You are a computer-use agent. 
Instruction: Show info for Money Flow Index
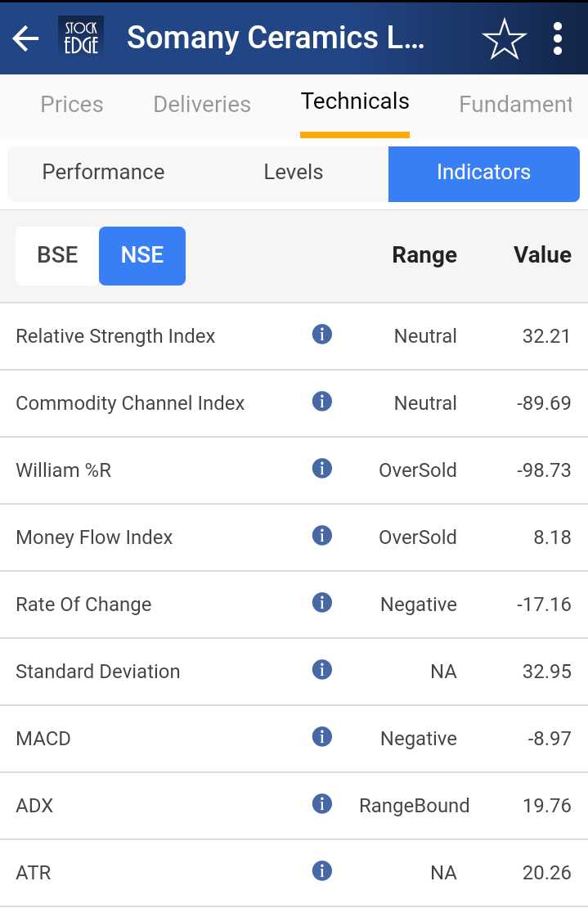(x=322, y=535)
